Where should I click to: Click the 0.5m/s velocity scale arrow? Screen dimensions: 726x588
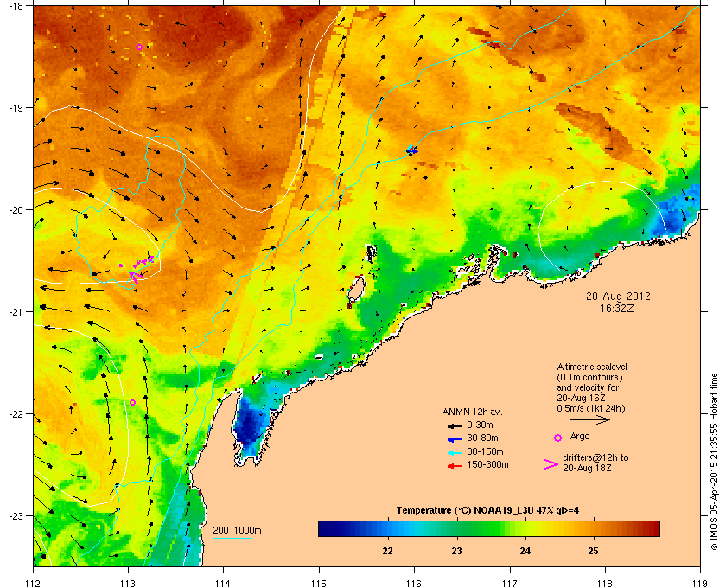[x=589, y=420]
